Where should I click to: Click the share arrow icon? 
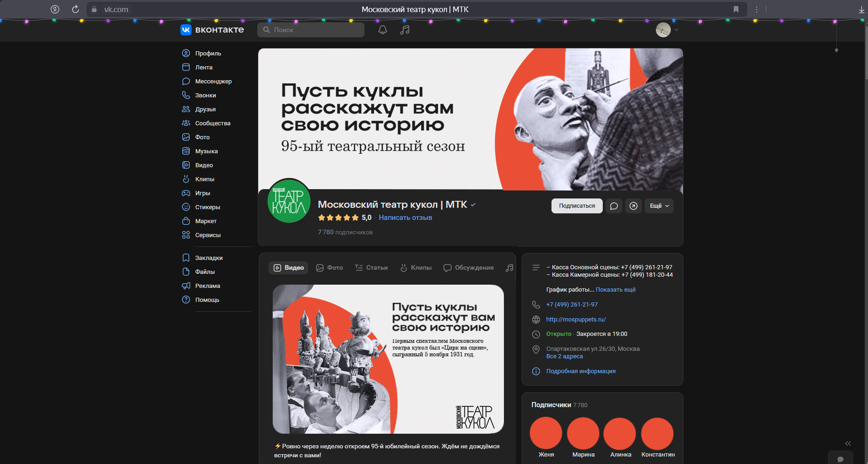tap(633, 206)
